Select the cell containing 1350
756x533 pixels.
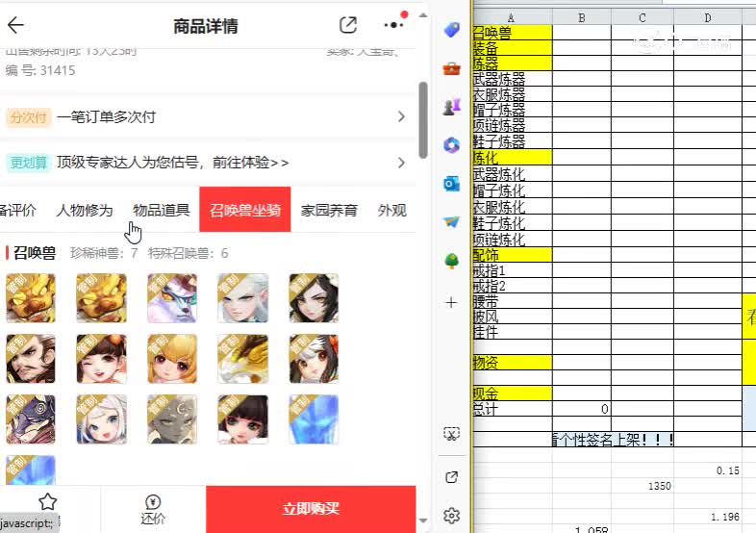(x=643, y=486)
